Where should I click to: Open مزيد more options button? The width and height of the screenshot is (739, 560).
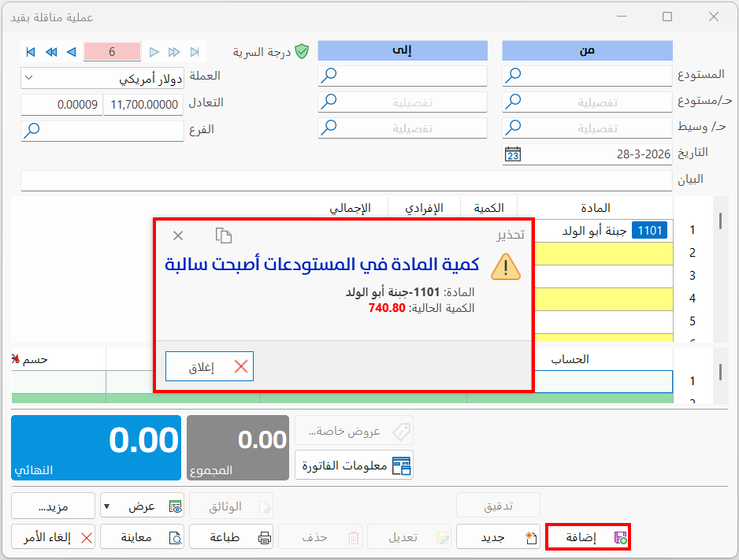[x=53, y=506]
